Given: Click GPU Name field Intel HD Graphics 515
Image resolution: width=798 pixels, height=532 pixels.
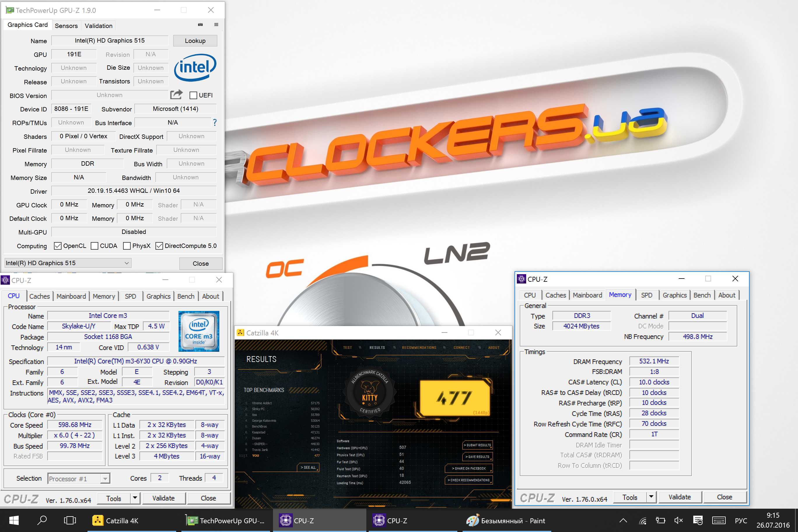Looking at the screenshot, I should coord(110,40).
